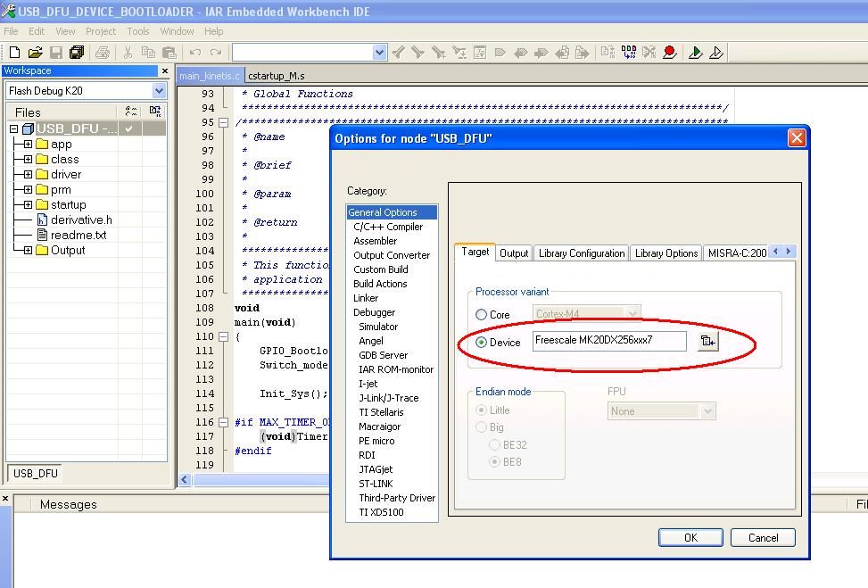Click Debug without Downloading arrow icon
The height and width of the screenshot is (588, 868).
point(716,53)
